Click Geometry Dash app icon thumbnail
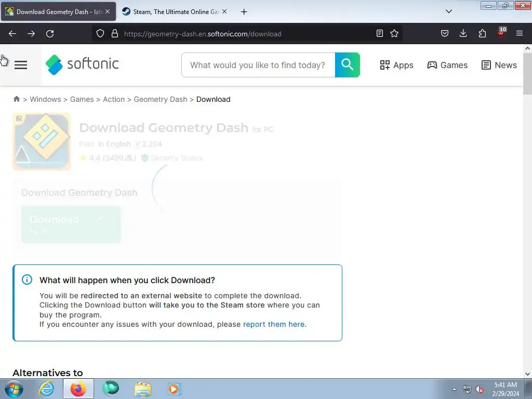Viewport: 532px width, 399px height. click(x=42, y=141)
